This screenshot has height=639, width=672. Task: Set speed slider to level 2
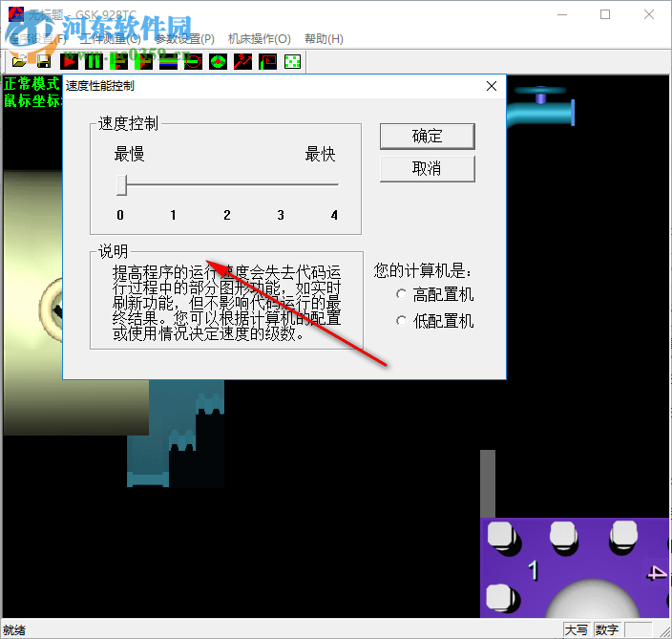pyautogui.click(x=227, y=185)
